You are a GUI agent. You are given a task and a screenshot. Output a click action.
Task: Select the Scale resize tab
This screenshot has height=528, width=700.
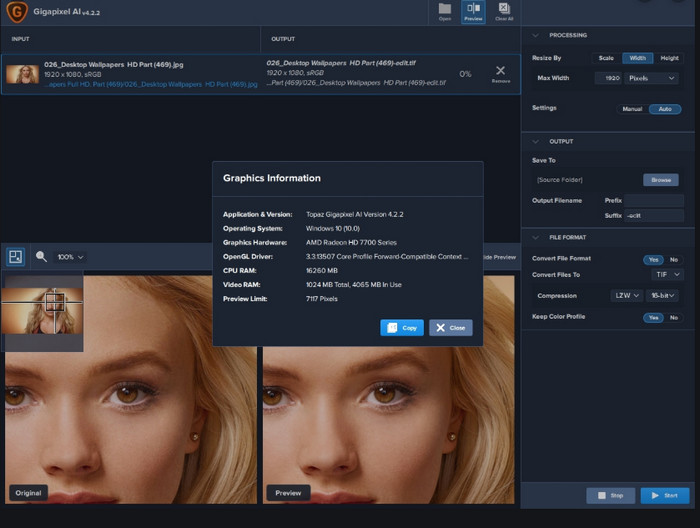pyautogui.click(x=606, y=58)
